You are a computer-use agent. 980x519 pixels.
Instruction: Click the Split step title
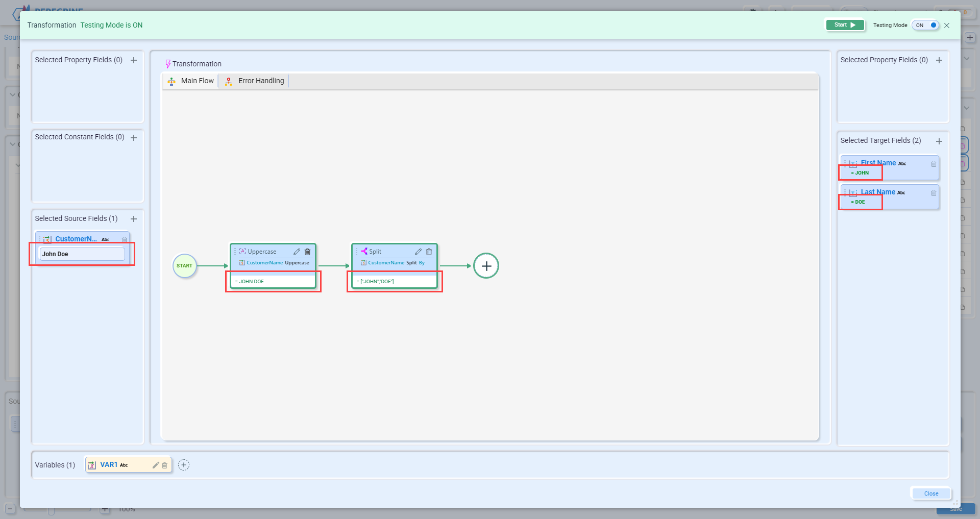[375, 252]
